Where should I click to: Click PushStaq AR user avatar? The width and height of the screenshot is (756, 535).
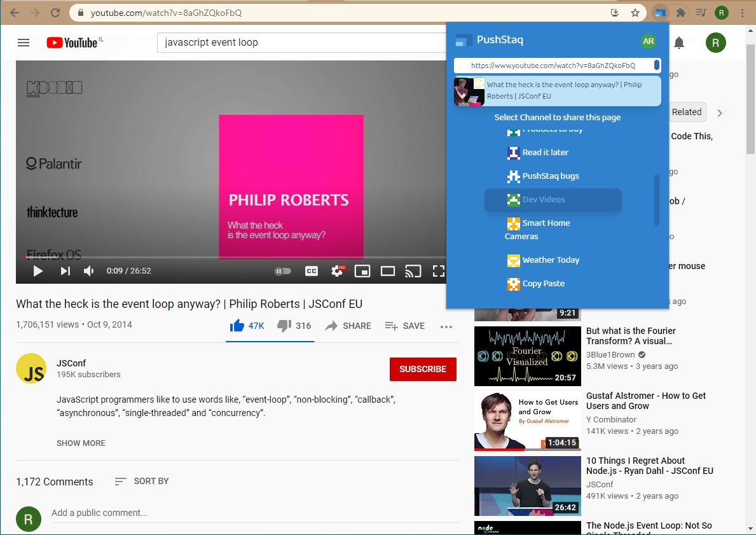[649, 41]
